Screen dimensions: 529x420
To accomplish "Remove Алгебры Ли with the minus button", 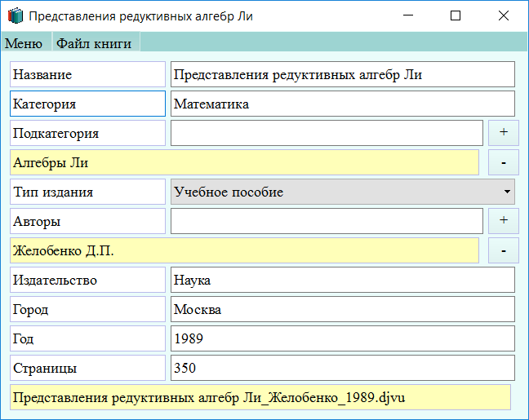I will [503, 162].
